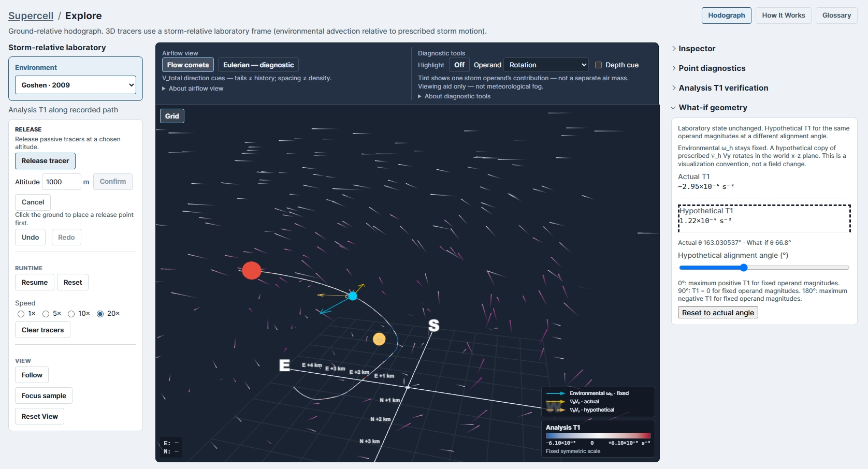Select the 5× speed radio

tap(46, 314)
